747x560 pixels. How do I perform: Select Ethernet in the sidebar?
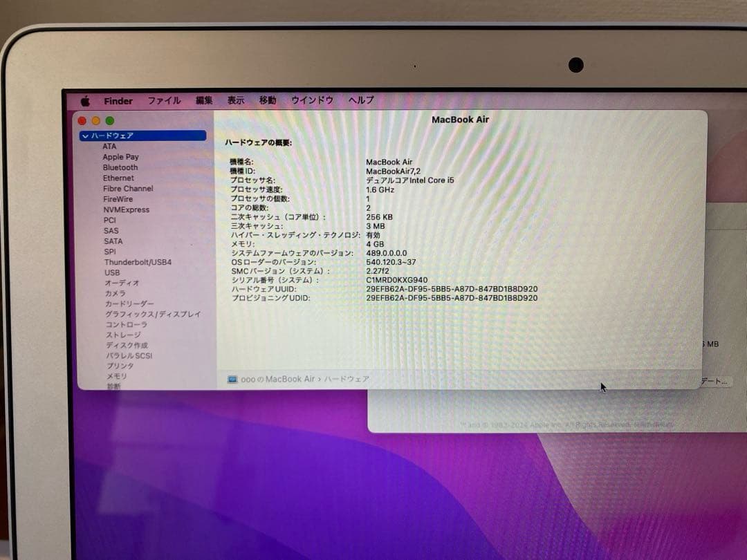(x=118, y=178)
